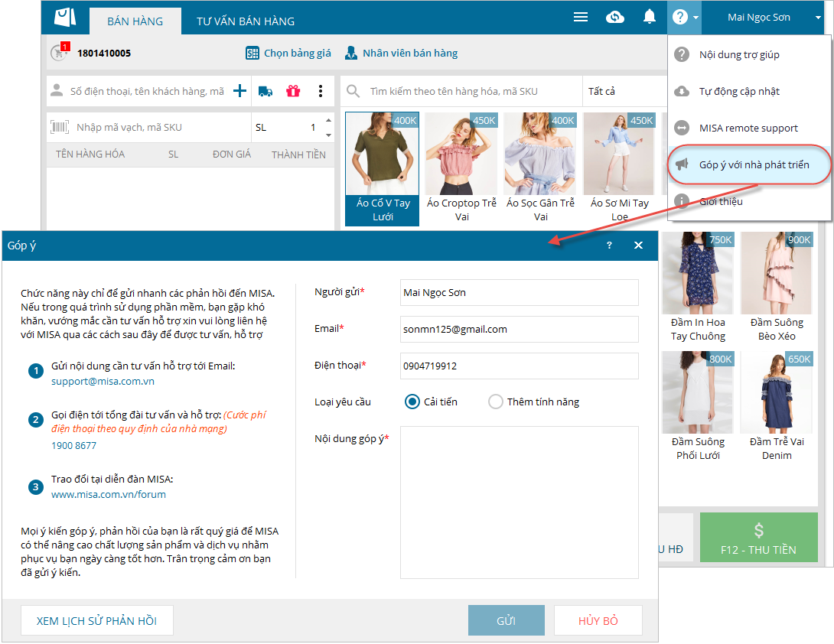Click the GỬI button
The width and height of the screenshot is (834, 644).
pyautogui.click(x=506, y=620)
